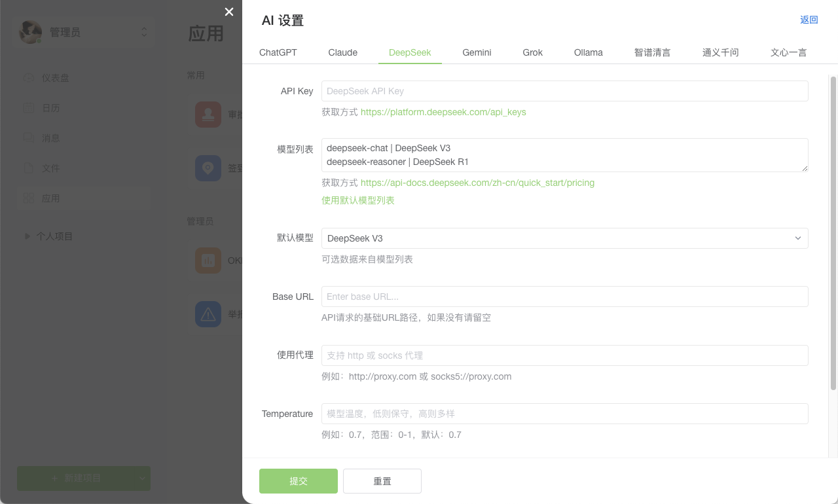This screenshot has width=838, height=504.
Task: Open the files icon in the sidebar
Action: click(x=29, y=168)
